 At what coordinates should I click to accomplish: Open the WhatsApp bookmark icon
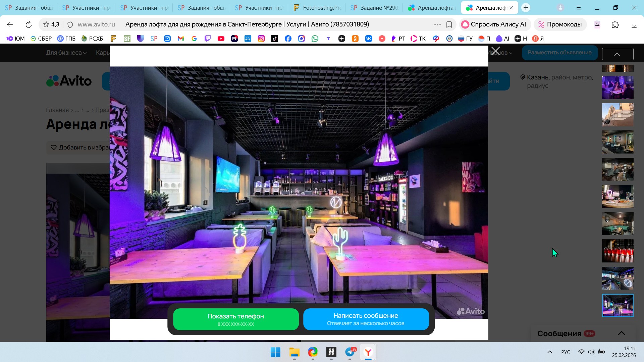(315, 39)
